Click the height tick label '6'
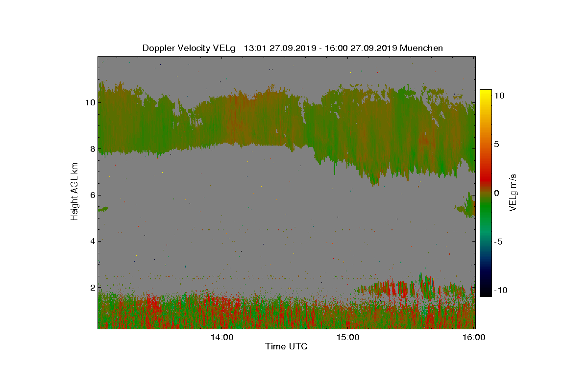Viewport: 588px width, 392px height. click(92, 195)
